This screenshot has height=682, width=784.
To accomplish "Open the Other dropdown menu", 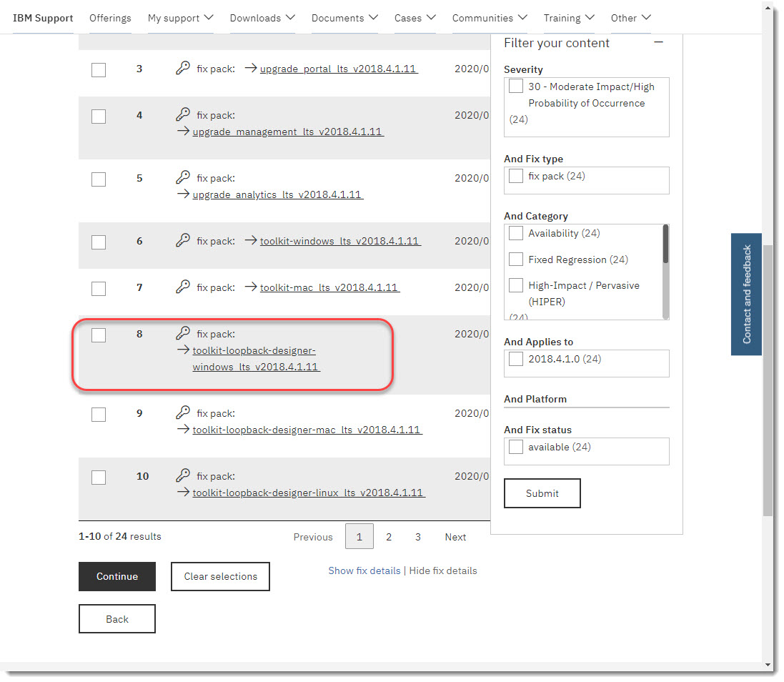I will 630,18.
